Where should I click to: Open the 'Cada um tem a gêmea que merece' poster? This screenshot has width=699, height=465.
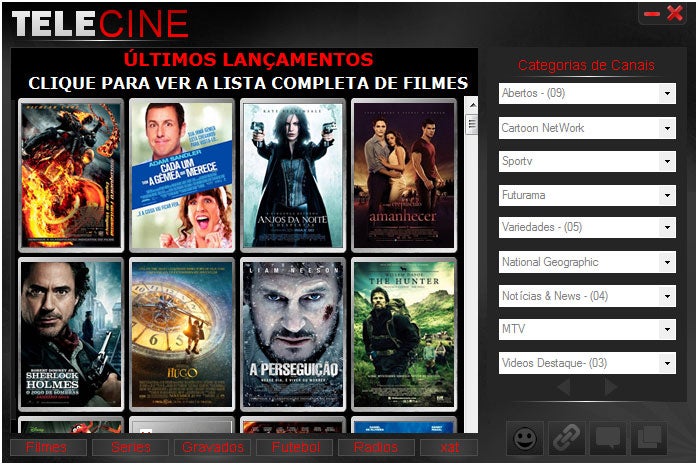182,175
